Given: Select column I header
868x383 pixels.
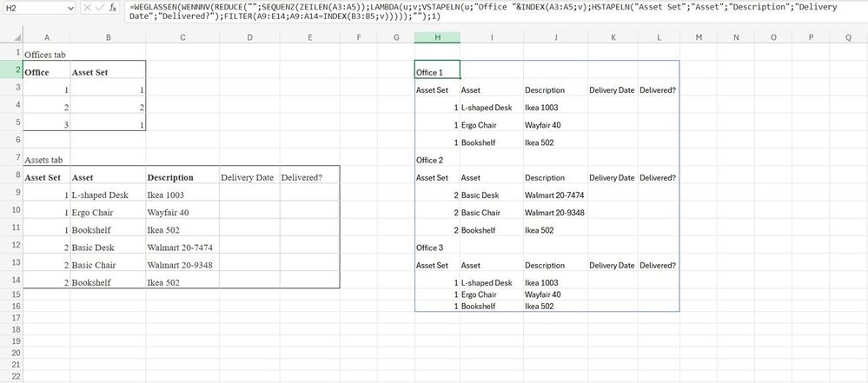Looking at the screenshot, I should [492, 37].
